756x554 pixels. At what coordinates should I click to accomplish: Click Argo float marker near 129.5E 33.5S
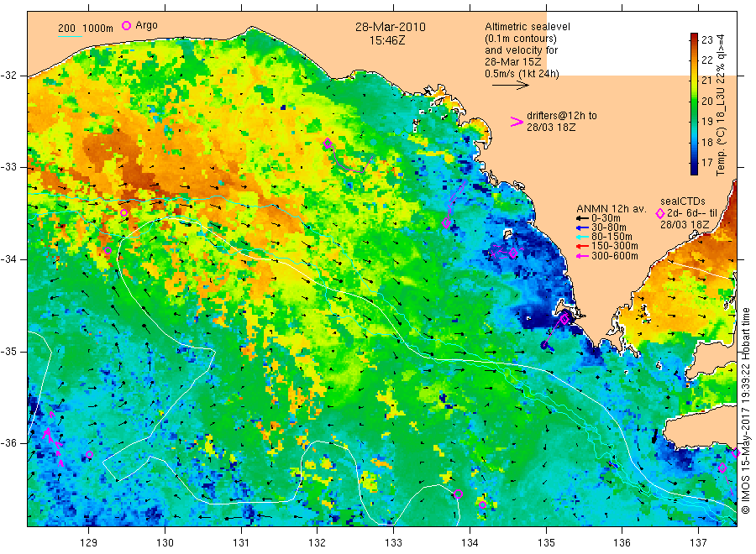pos(124,213)
